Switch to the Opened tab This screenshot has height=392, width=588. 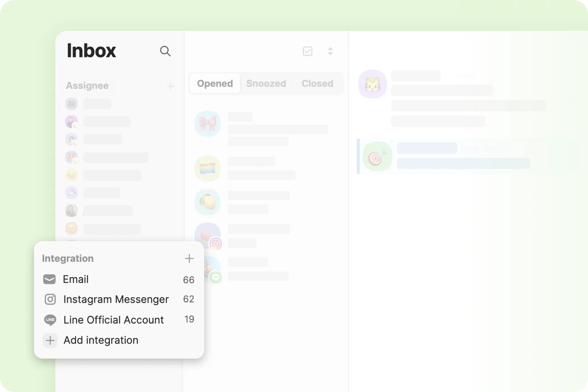(215, 84)
